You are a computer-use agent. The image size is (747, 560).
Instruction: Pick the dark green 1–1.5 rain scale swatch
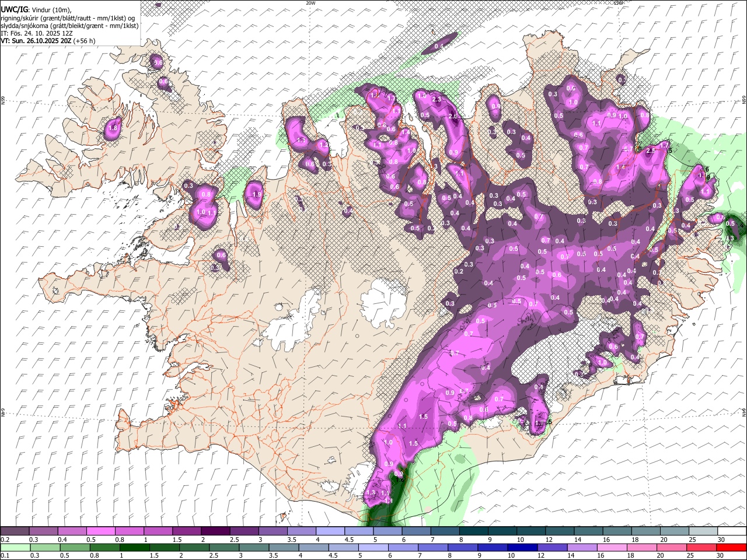click(134, 548)
